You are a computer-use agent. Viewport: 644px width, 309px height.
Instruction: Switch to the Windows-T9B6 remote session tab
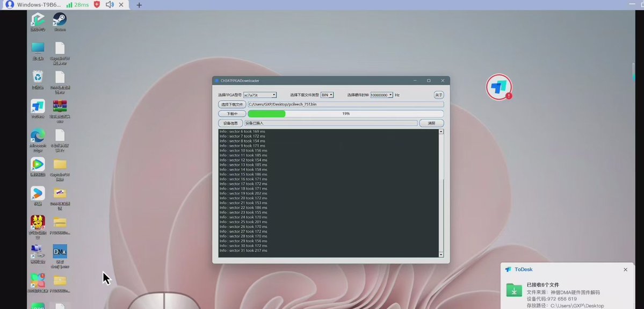(39, 4)
